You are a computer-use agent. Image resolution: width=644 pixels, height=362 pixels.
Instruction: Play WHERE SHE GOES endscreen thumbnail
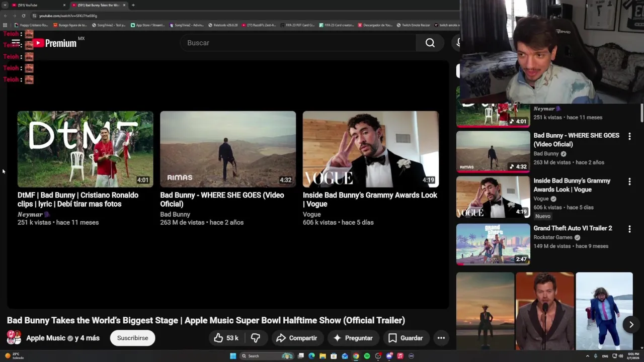228,149
